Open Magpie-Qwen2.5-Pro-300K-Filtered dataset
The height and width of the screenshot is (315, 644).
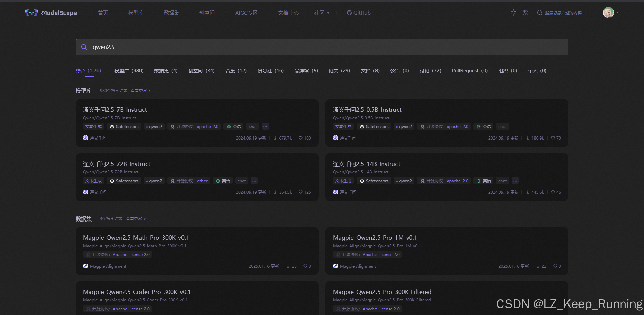382,292
